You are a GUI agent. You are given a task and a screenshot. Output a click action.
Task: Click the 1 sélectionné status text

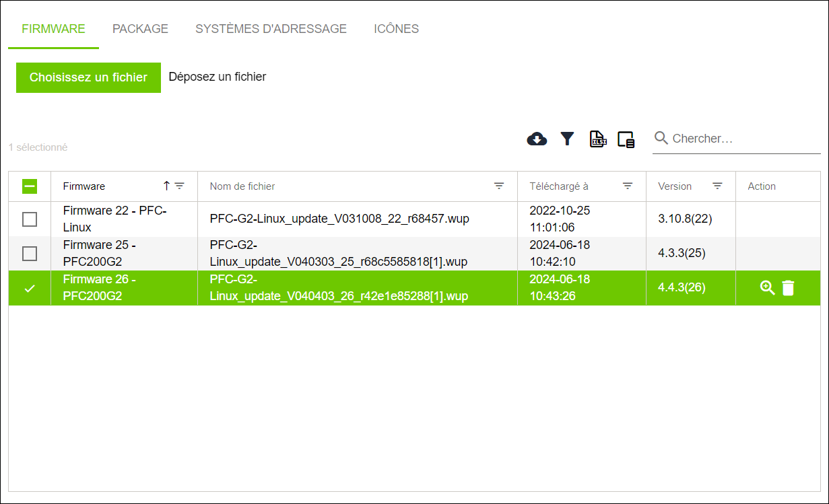pos(38,147)
